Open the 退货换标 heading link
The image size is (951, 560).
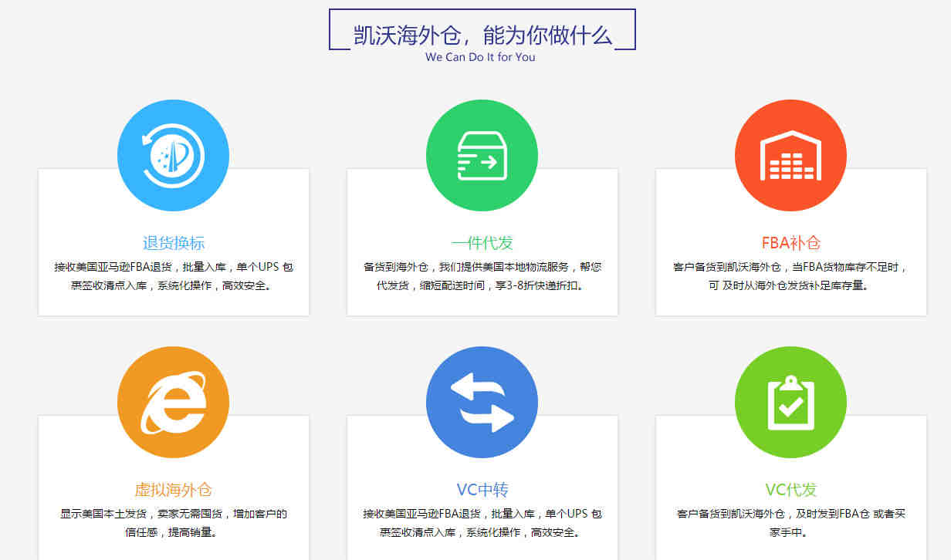(174, 243)
